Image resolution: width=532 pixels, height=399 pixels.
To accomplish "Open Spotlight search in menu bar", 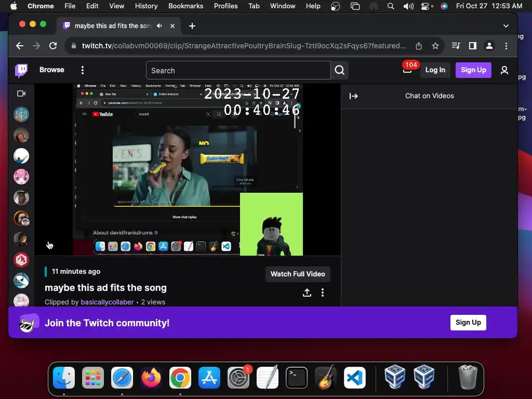I will pos(391,6).
